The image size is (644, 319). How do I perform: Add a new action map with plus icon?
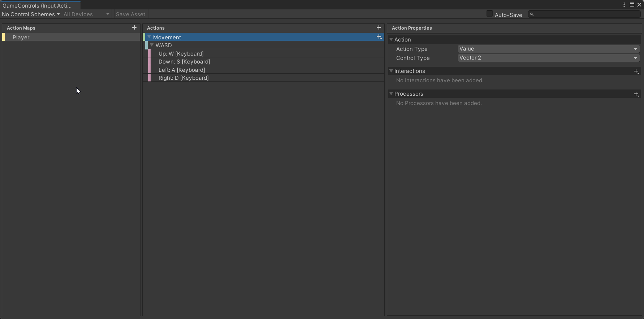[x=134, y=28]
